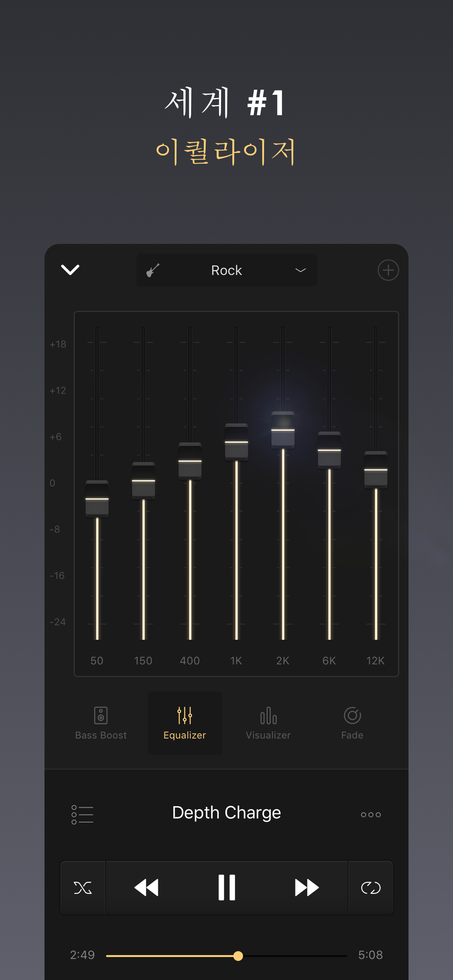Collapse the equalizer panel with the down chevron

point(70,270)
